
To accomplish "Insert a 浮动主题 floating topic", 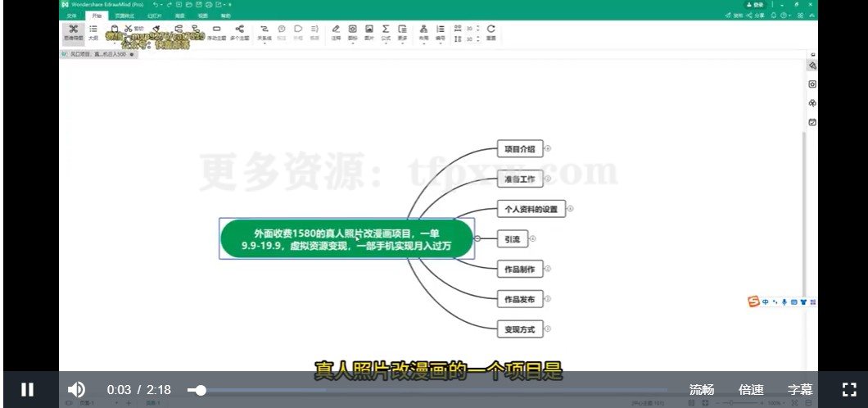I will [216, 33].
